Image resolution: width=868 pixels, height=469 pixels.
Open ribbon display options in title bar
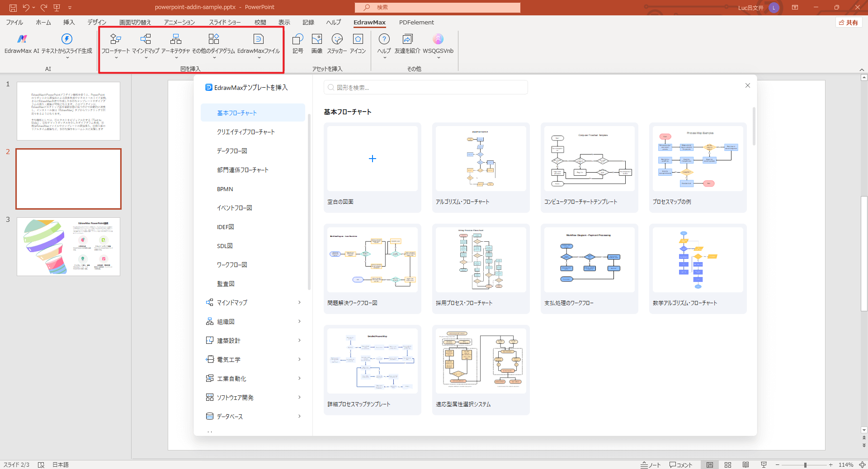(x=795, y=7)
